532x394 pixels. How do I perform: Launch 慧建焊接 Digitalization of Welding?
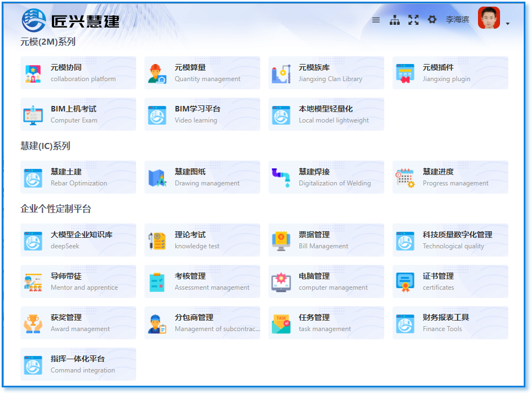(x=326, y=177)
